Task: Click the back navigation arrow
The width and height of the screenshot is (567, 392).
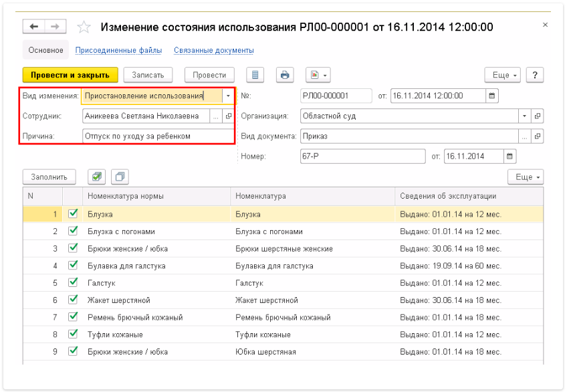Action: [x=33, y=27]
